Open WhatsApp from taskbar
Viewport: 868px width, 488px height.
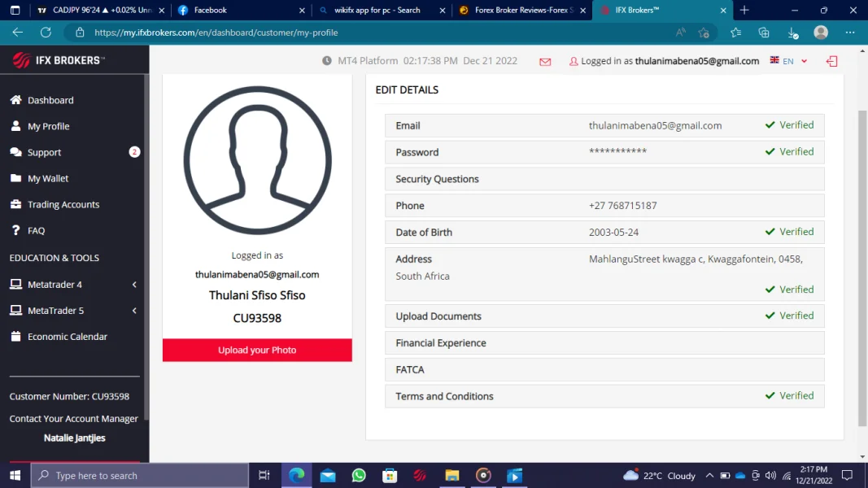(359, 475)
